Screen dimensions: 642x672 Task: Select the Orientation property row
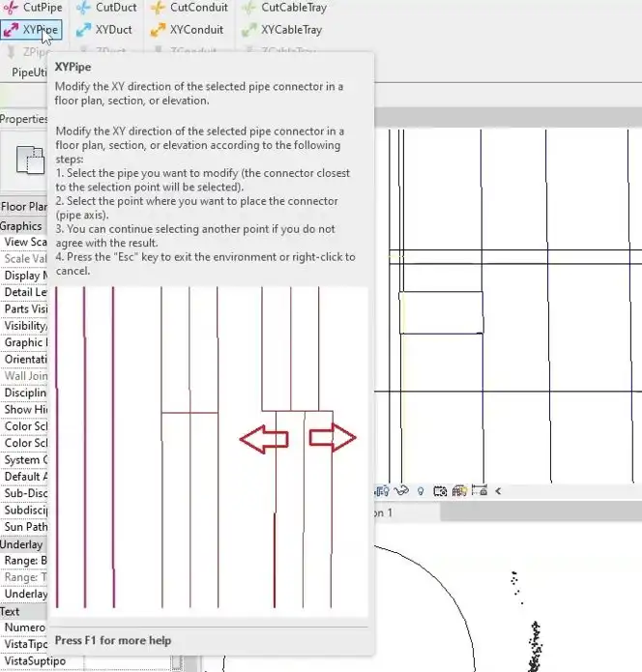23,359
